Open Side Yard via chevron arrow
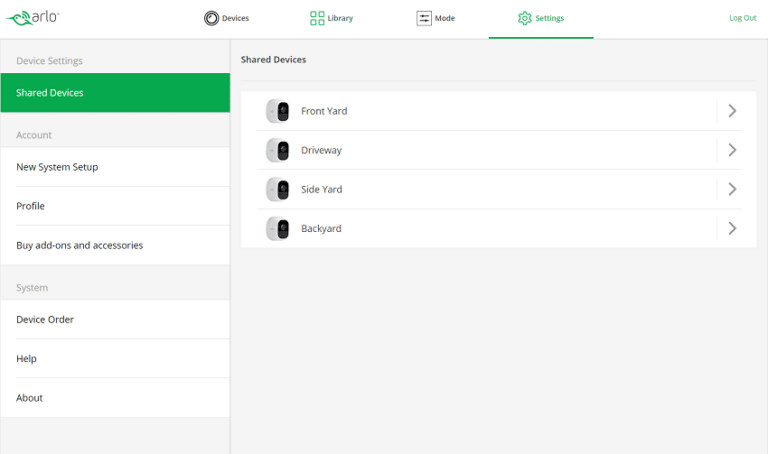The width and height of the screenshot is (768, 454). pos(732,189)
